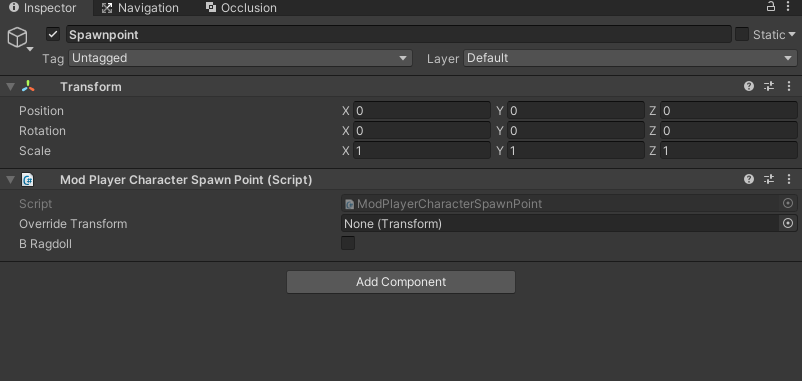802x381 pixels.
Task: Open Override Transform object picker circle
Action: [788, 223]
